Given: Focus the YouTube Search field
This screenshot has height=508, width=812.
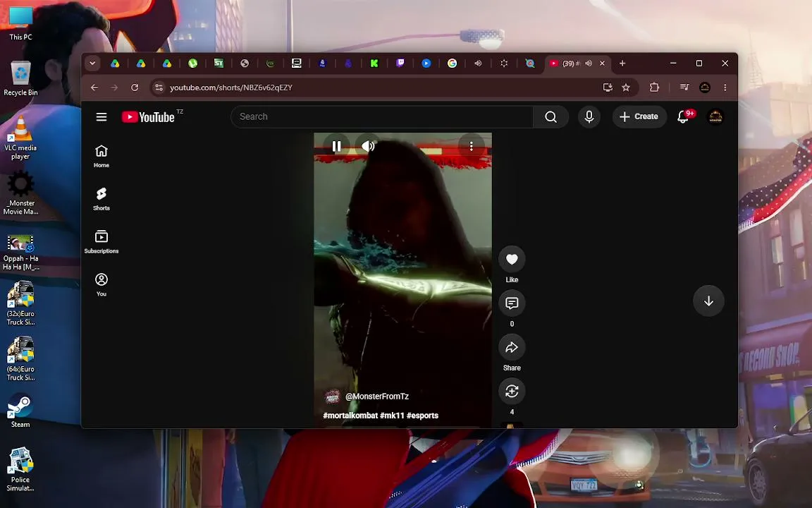Looking at the screenshot, I should coord(382,116).
